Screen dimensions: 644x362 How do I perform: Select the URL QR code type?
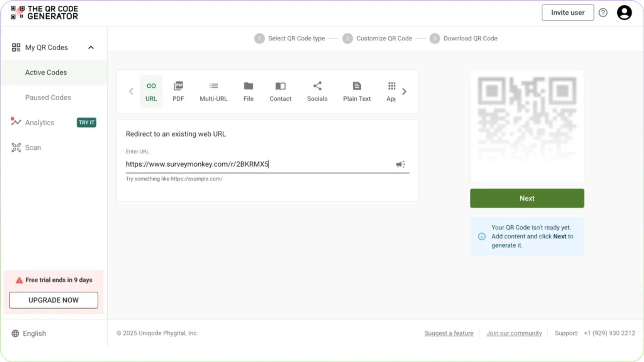pyautogui.click(x=151, y=92)
